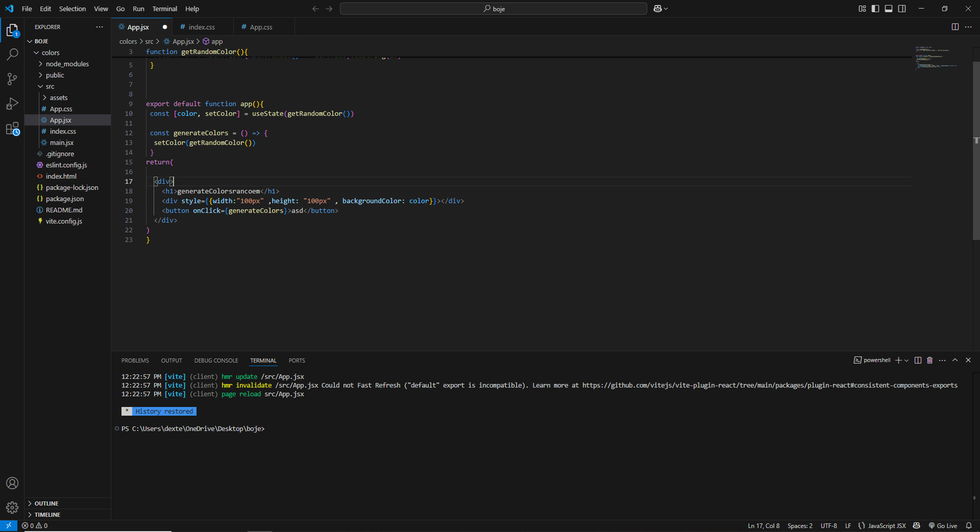
Task: Expand the node_modules folder
Action: click(67, 64)
